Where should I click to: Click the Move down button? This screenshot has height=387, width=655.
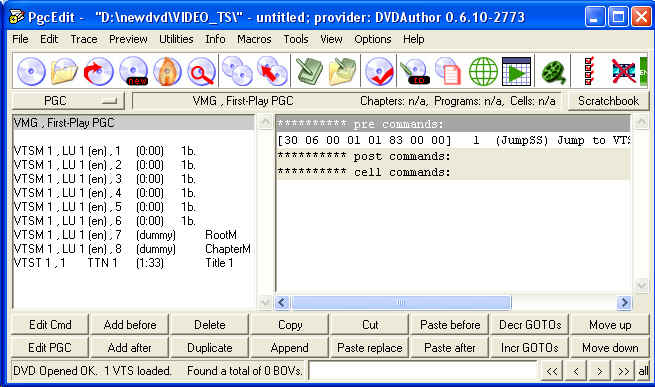(610, 348)
